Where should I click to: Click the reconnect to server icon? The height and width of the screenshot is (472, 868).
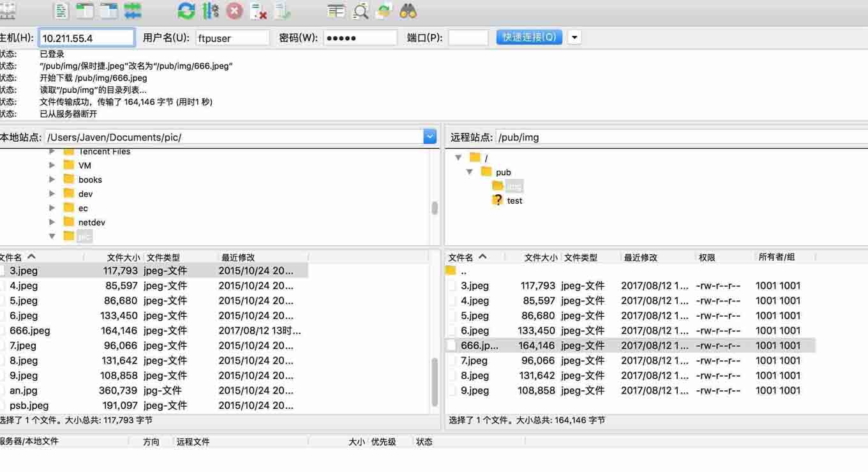[x=282, y=11]
